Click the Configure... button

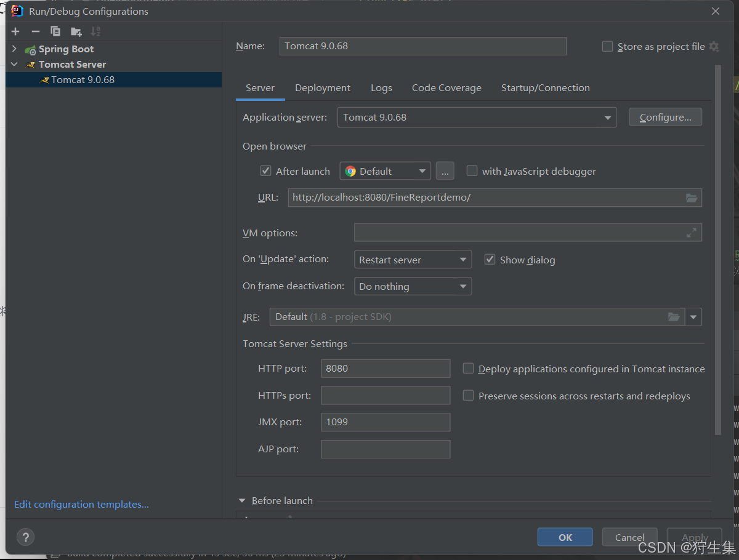coord(665,117)
